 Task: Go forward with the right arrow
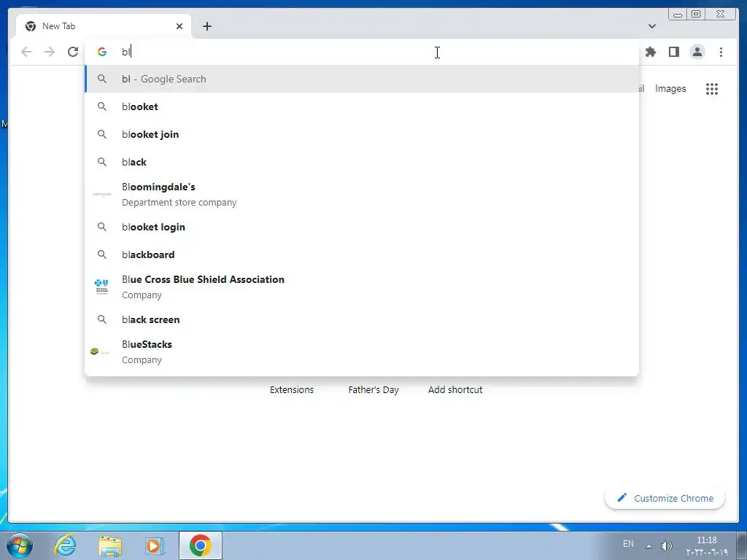[50, 52]
